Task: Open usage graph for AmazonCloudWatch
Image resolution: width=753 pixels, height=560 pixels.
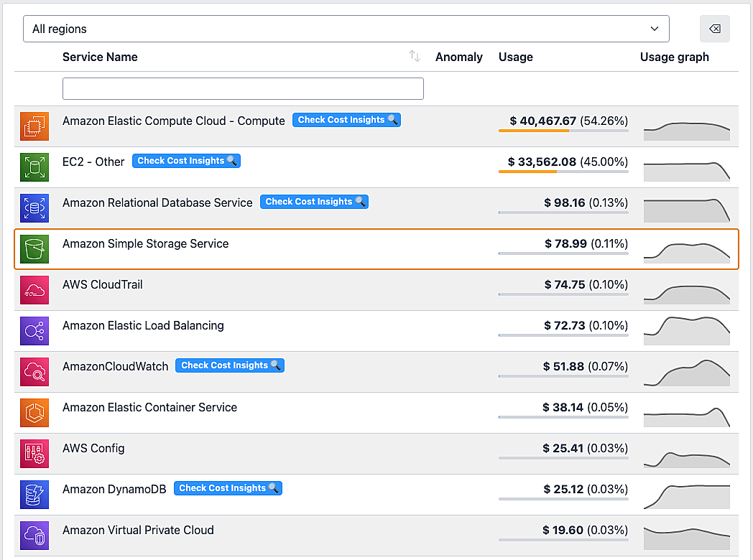Action: pyautogui.click(x=687, y=373)
